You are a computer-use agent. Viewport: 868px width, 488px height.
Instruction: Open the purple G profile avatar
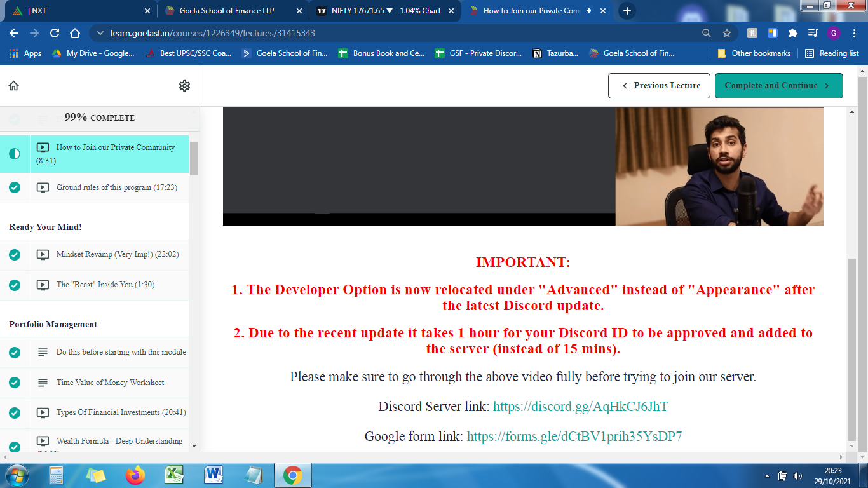(834, 33)
